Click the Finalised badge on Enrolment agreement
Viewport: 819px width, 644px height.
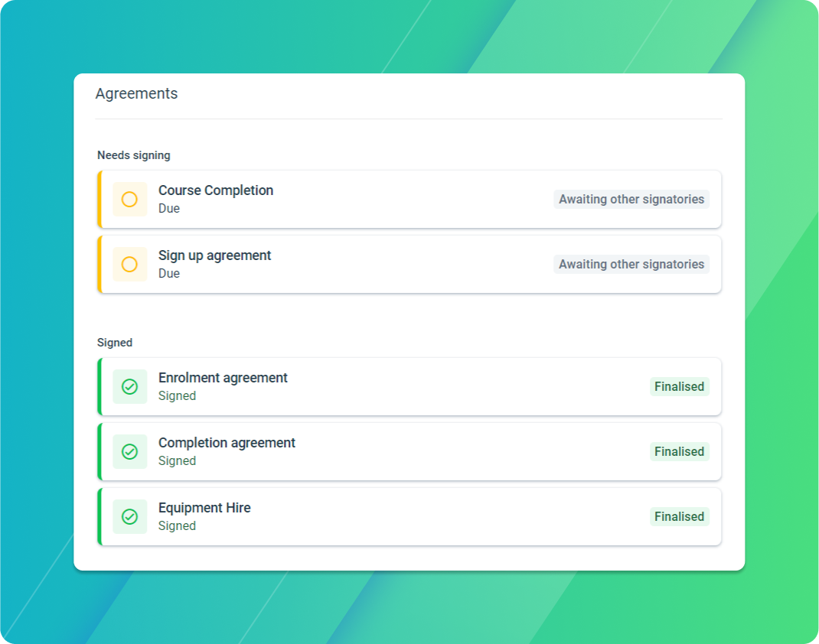pos(679,386)
